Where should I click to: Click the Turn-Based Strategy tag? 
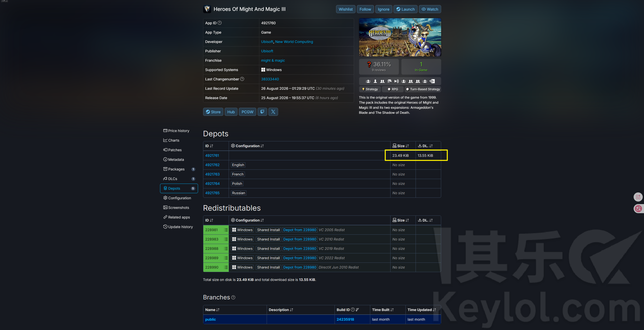(x=423, y=89)
